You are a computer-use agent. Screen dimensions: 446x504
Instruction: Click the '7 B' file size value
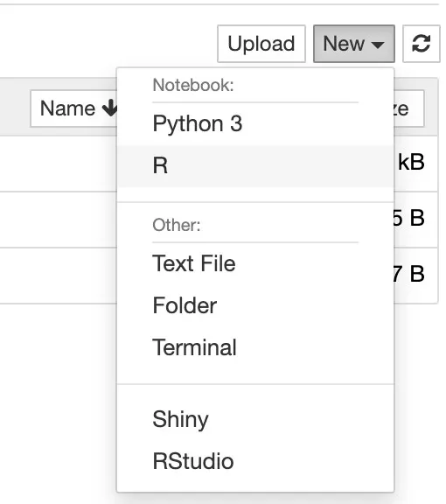408,274
